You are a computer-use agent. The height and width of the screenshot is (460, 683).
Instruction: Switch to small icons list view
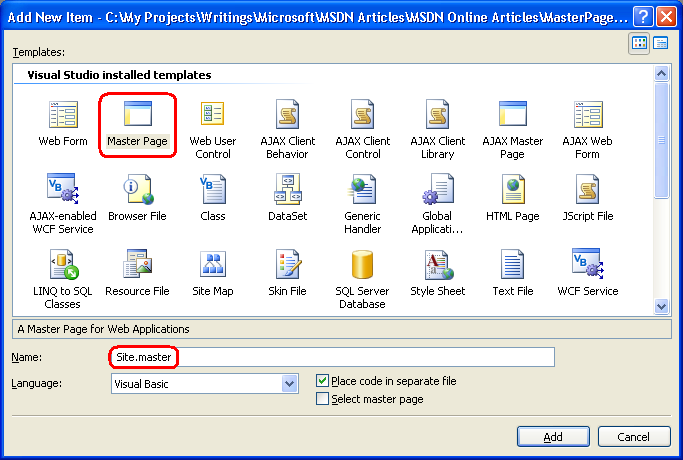point(661,43)
